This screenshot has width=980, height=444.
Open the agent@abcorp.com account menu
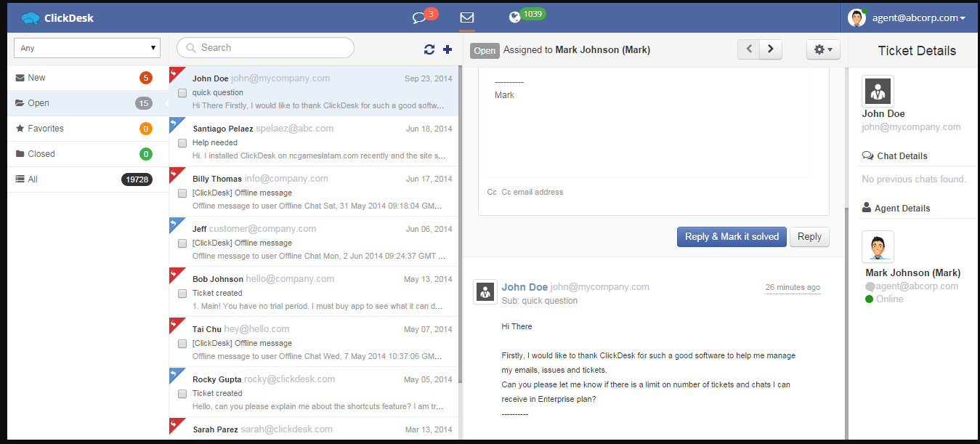point(918,18)
